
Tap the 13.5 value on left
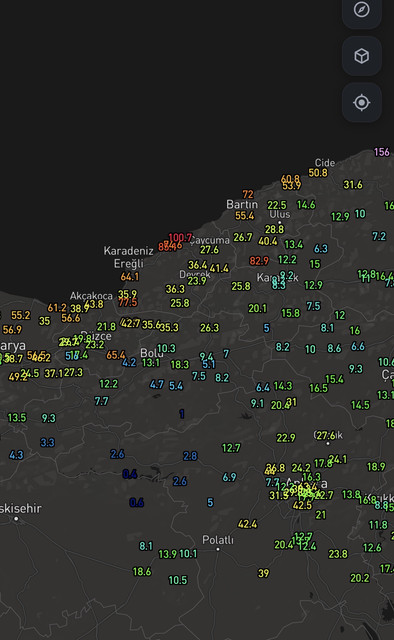[17, 417]
